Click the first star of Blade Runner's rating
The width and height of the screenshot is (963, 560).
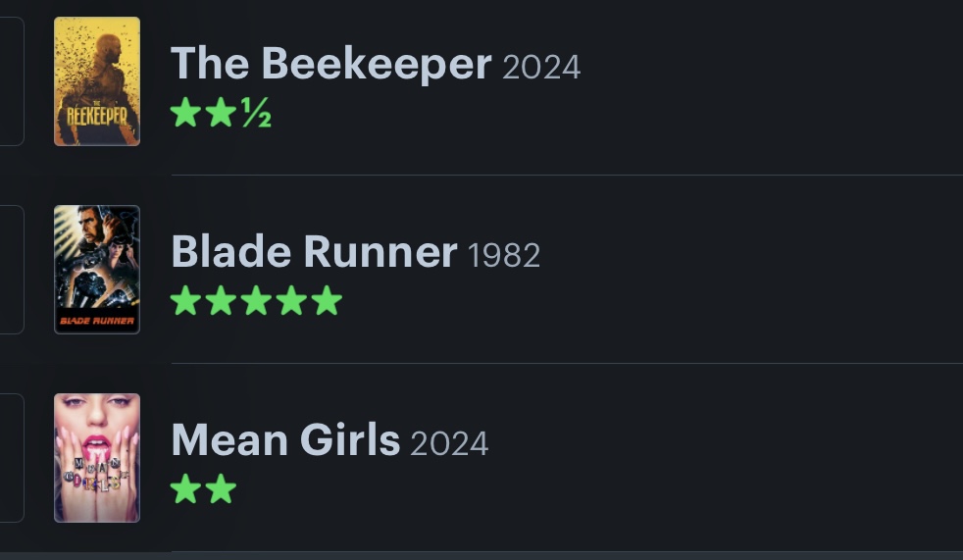(x=185, y=301)
